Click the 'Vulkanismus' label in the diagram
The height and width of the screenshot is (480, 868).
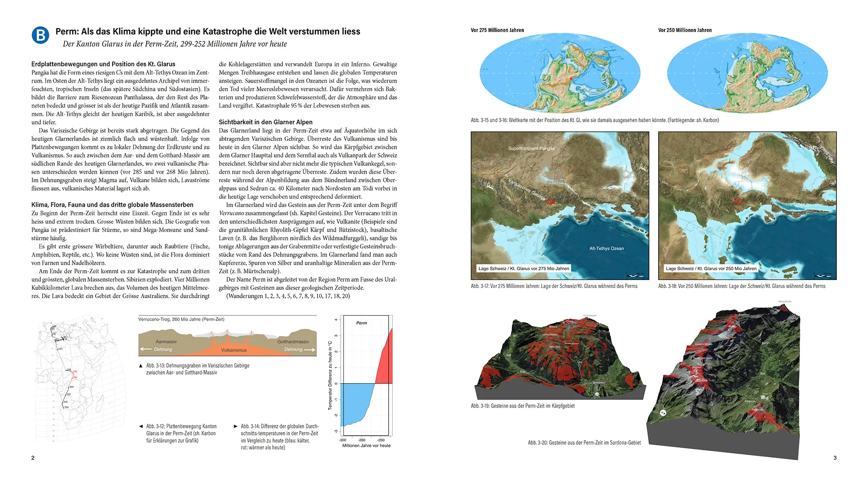234,350
